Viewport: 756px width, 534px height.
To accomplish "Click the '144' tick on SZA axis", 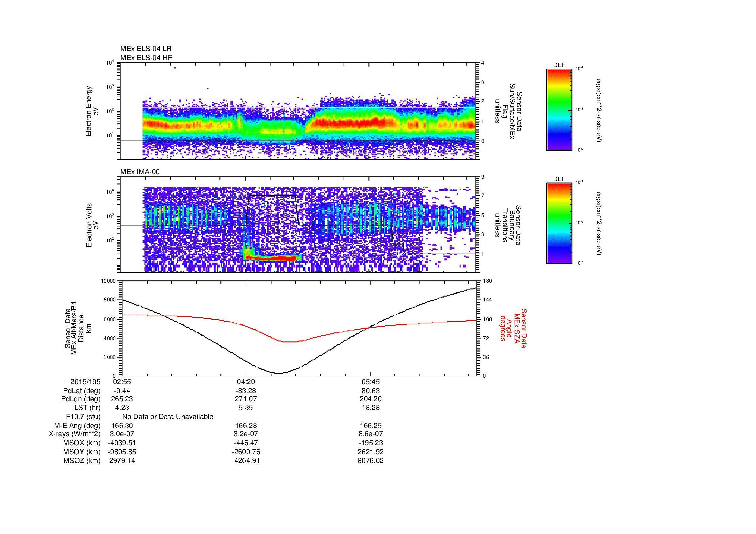I will [488, 300].
